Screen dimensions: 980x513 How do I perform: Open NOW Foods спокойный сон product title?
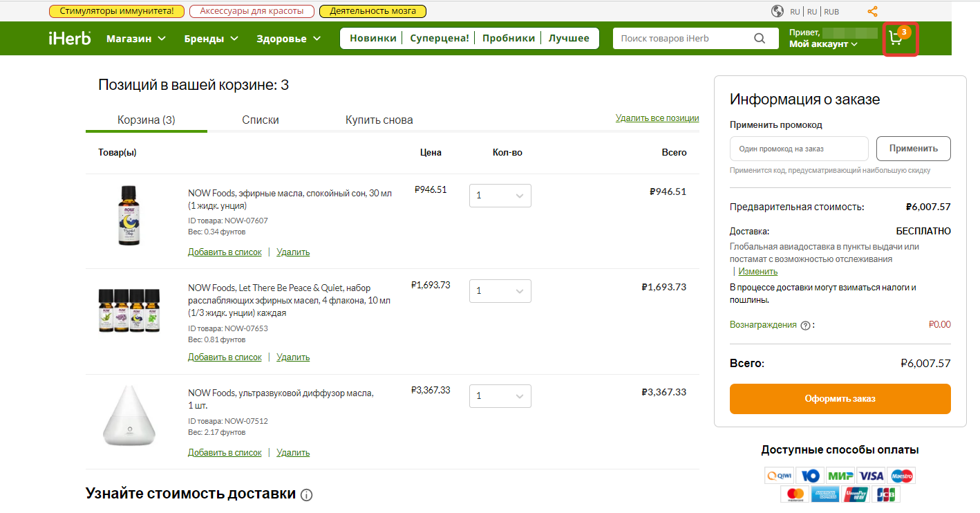290,200
